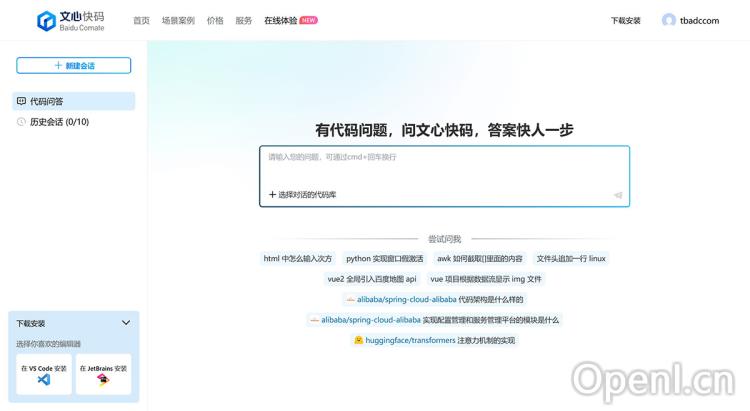The image size is (750, 411).
Task: Click 选择对话的代码库 to add a repo
Action: [x=302, y=195]
